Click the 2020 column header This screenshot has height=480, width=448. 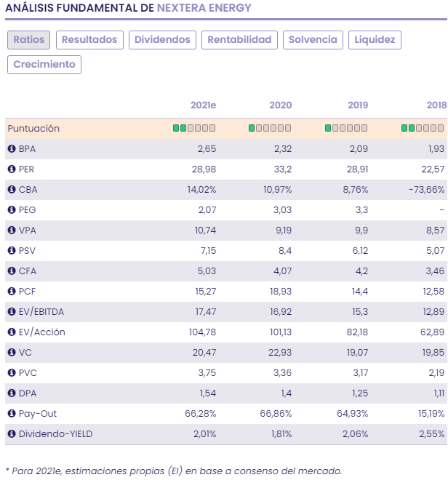(280, 105)
